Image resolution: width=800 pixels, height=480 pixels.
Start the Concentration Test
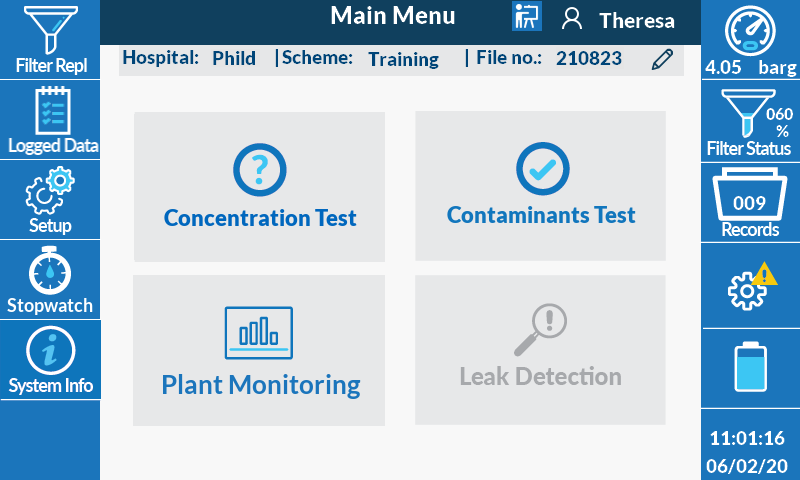pos(259,187)
